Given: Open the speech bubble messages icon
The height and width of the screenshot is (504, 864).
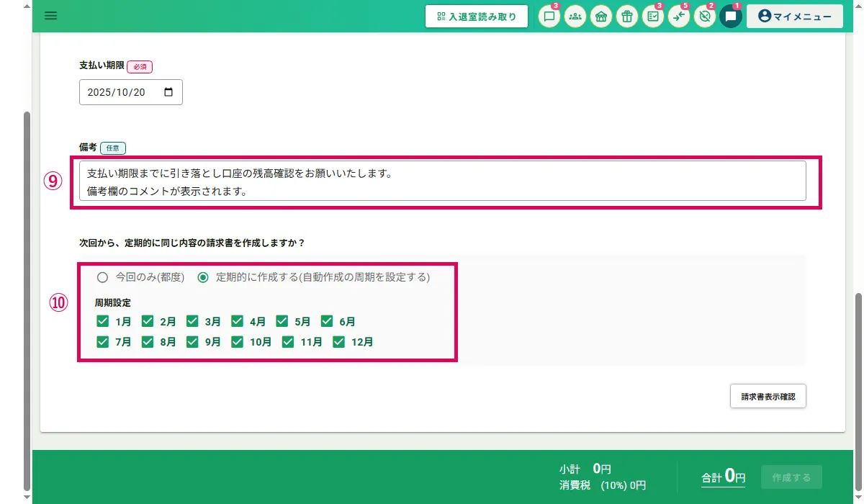Looking at the screenshot, I should point(549,17).
